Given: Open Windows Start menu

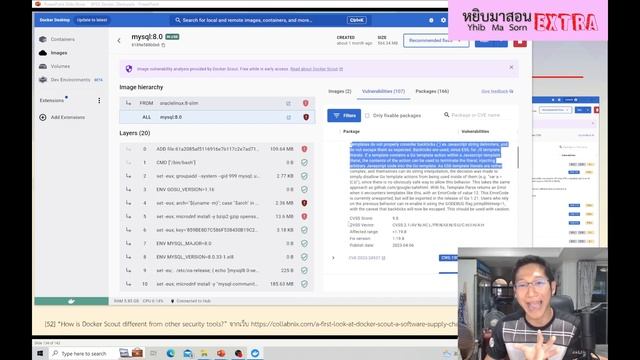Looking at the screenshot, I should pos(40,353).
